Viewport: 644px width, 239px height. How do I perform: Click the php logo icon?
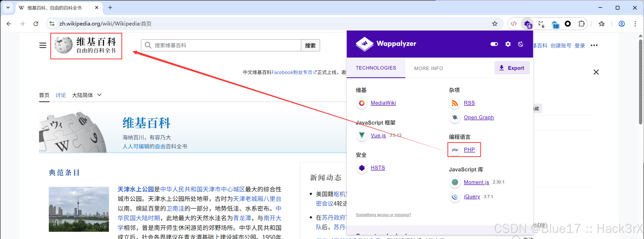(x=455, y=150)
